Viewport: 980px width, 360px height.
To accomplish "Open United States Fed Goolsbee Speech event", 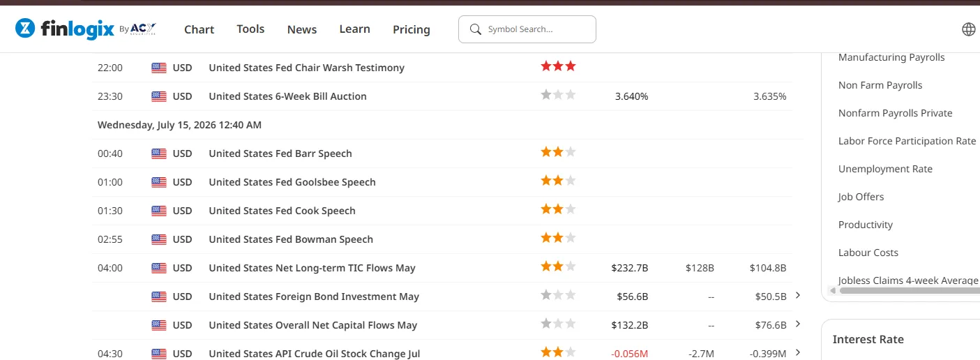I will pos(292,182).
